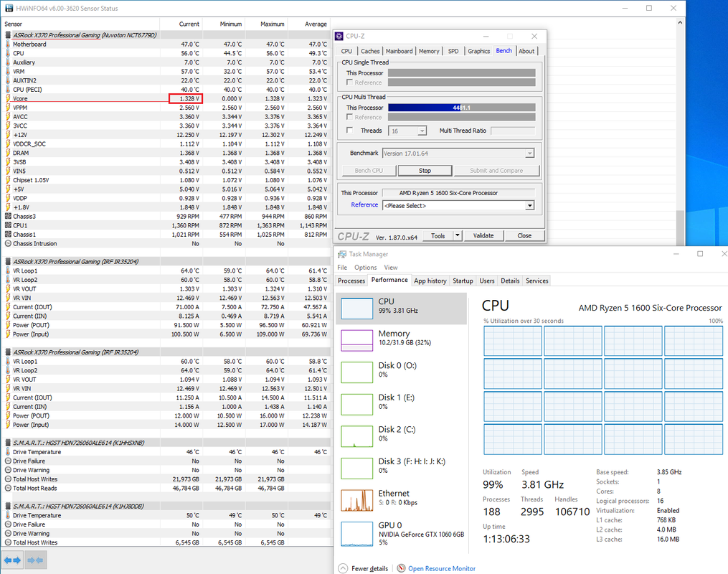Click HWiNFO vertical scrollbar thumb
Viewport: 728px width, 574px height.
pyautogui.click(x=680, y=227)
